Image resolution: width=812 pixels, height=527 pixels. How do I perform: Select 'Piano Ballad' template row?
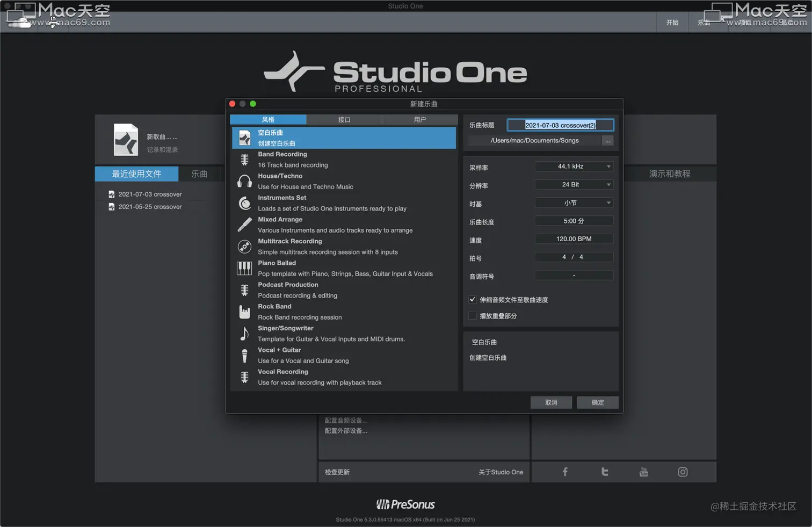pos(344,269)
